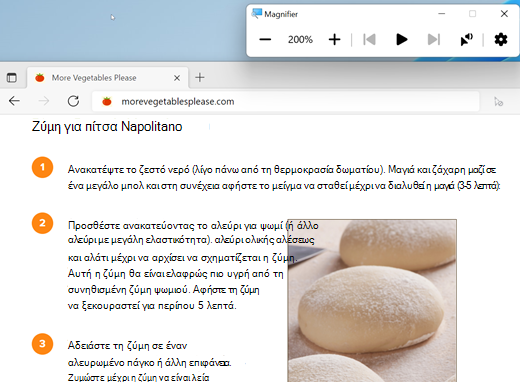
Task: Close the More Vegetables Please tab
Action: tap(177, 78)
